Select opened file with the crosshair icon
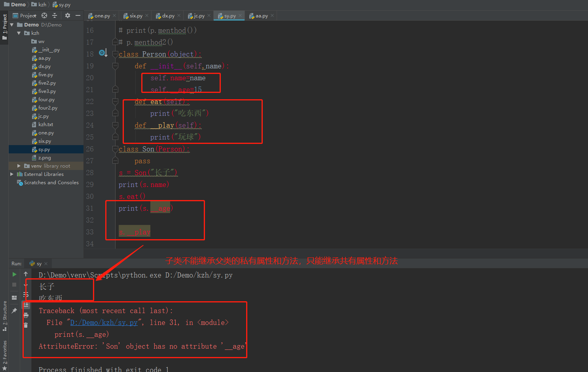The height and width of the screenshot is (372, 588). tap(44, 15)
